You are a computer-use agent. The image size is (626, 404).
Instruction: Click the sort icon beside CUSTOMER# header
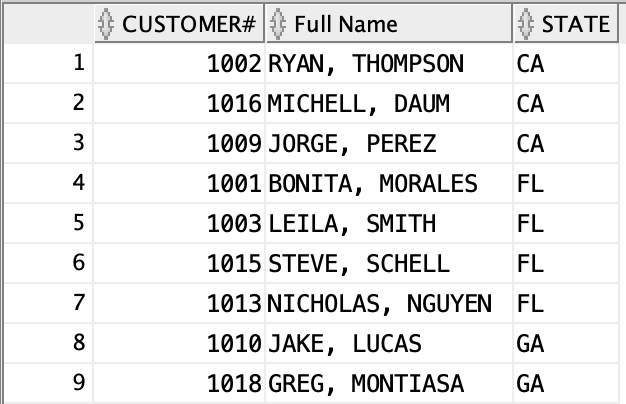[107, 23]
